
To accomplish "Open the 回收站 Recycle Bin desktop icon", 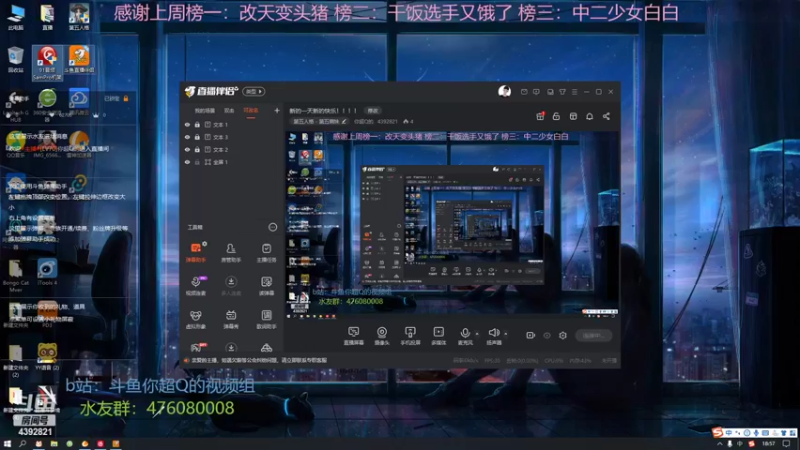I will [15, 60].
